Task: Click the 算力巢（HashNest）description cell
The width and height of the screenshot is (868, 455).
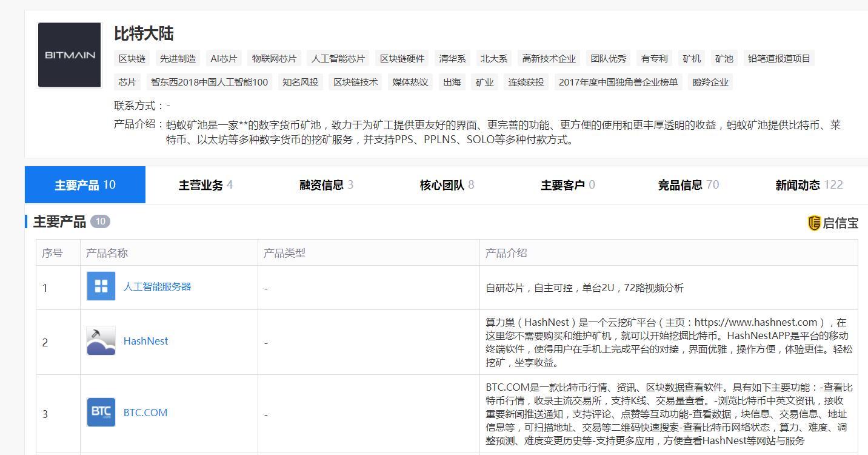Action: tap(669, 342)
